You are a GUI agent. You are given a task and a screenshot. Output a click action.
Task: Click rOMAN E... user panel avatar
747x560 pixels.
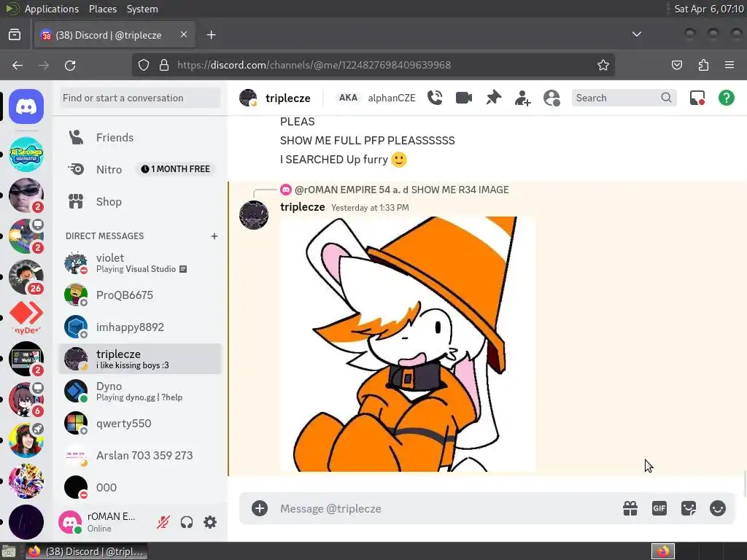pyautogui.click(x=70, y=522)
